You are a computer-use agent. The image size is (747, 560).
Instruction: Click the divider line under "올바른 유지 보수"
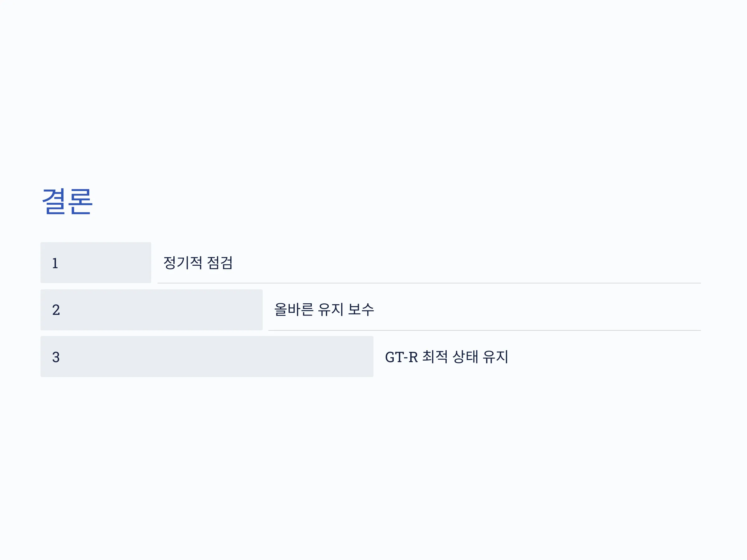point(484,330)
